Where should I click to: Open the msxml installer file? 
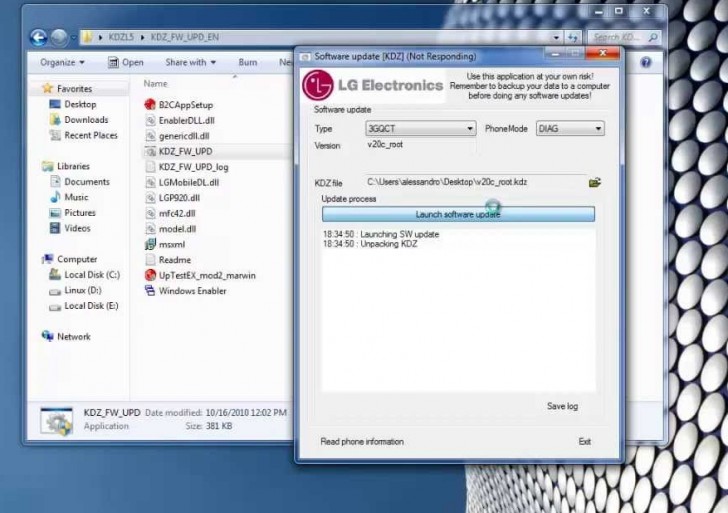(171, 244)
